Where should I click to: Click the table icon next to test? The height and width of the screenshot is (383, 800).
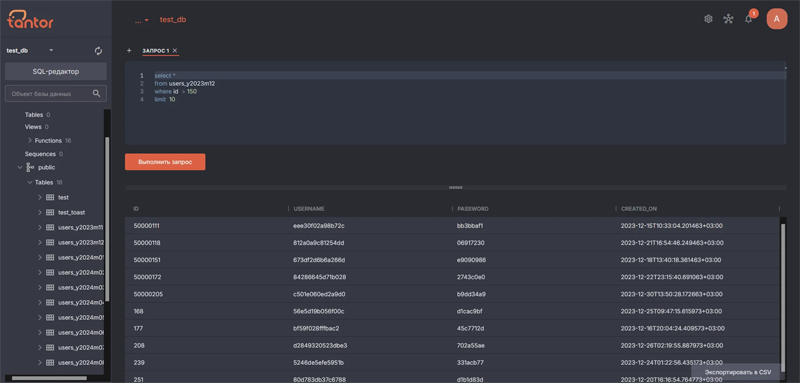(x=50, y=197)
